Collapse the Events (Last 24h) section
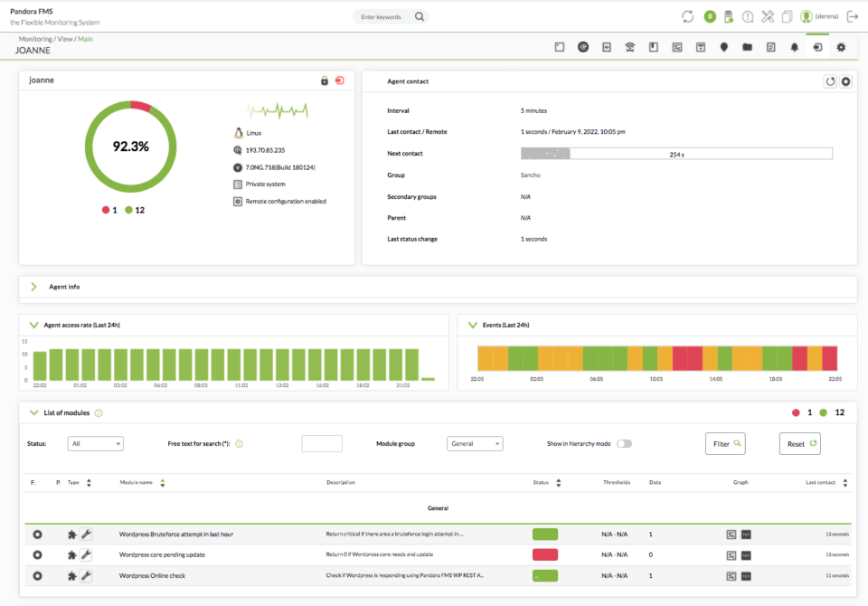The width and height of the screenshot is (868, 606). coord(473,325)
